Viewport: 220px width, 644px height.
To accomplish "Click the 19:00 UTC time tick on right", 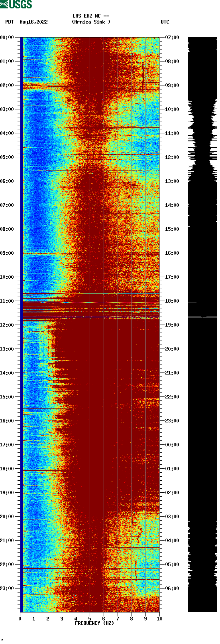I will [172, 325].
